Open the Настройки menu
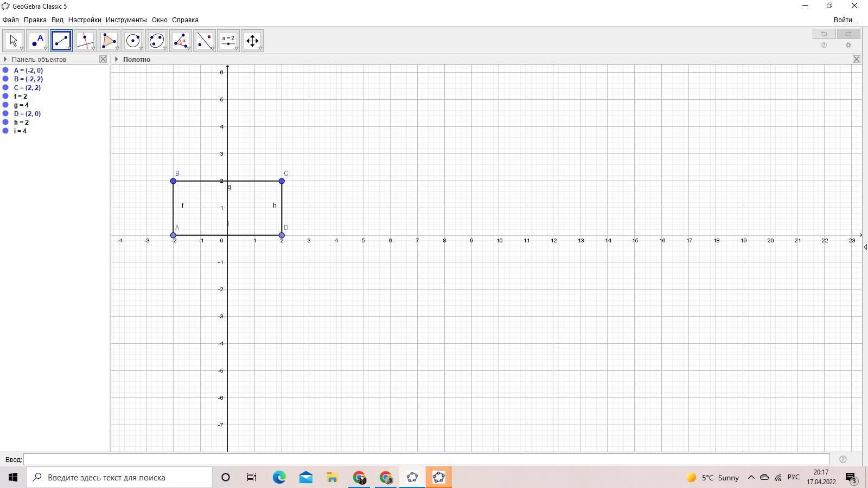This screenshot has height=488, width=868. point(85,20)
